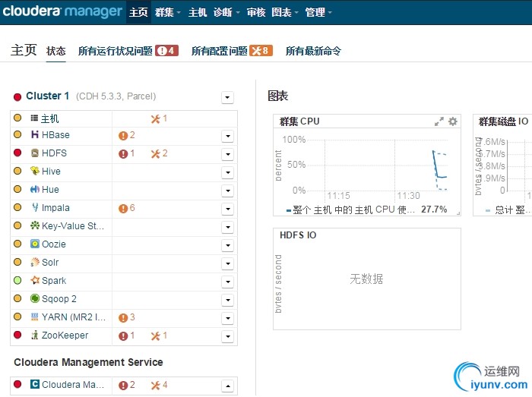Click the 27.7% CPU usage value
532x397 pixels.
coord(434,210)
